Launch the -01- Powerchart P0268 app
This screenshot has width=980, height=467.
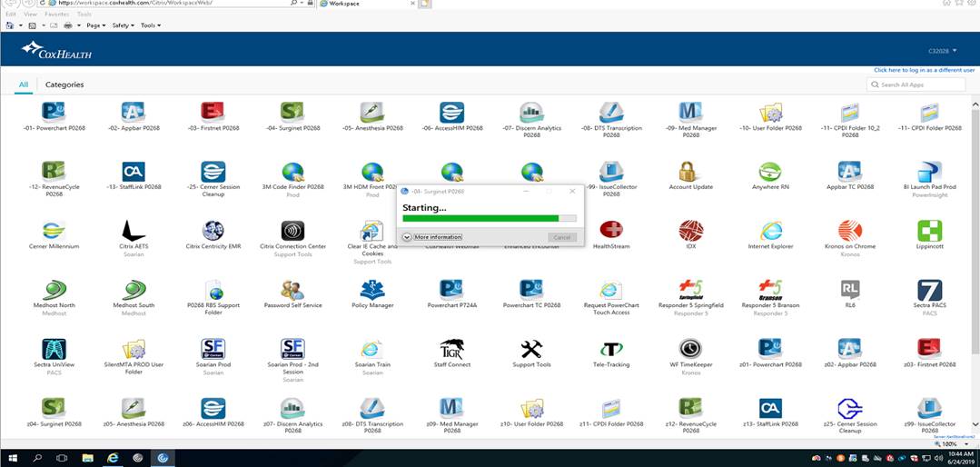tap(54, 113)
